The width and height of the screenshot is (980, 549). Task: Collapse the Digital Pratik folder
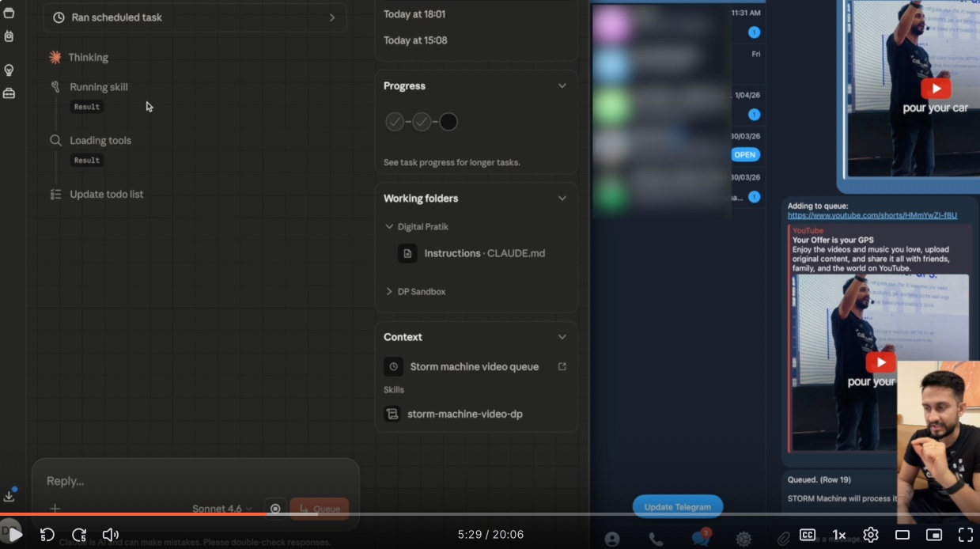(416, 227)
